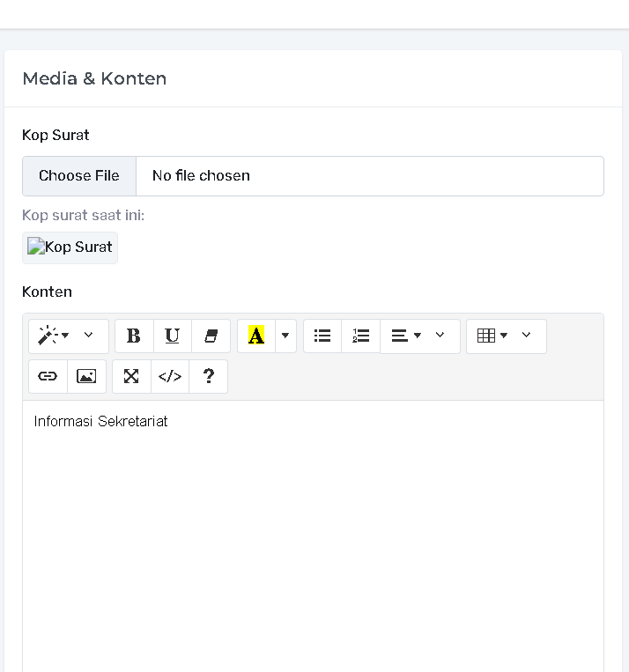Screen dimensions: 629x672
Task: Click the eraser remove font style icon
Action: tap(211, 336)
